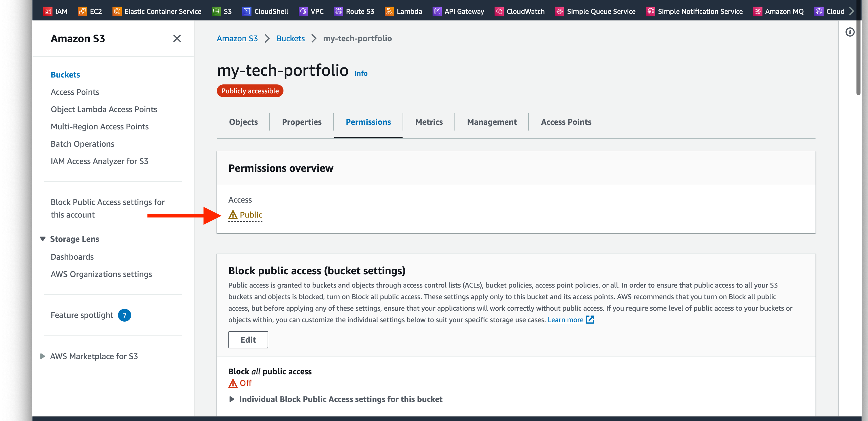Open Object Lambda Access Points

[104, 109]
